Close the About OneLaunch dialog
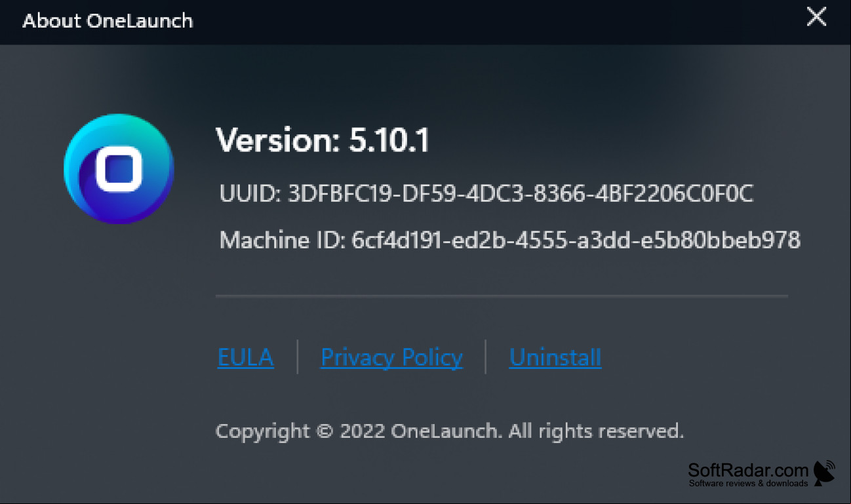851x504 pixels. click(x=816, y=18)
